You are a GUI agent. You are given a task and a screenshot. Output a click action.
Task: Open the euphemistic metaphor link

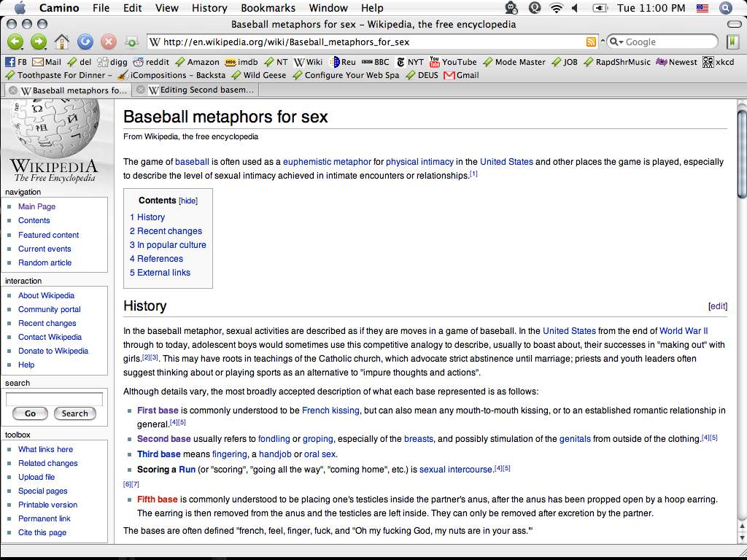(327, 162)
